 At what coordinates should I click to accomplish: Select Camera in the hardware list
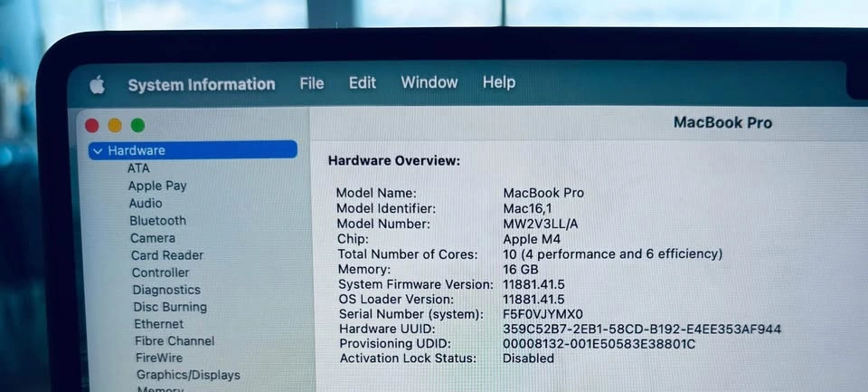coord(153,238)
